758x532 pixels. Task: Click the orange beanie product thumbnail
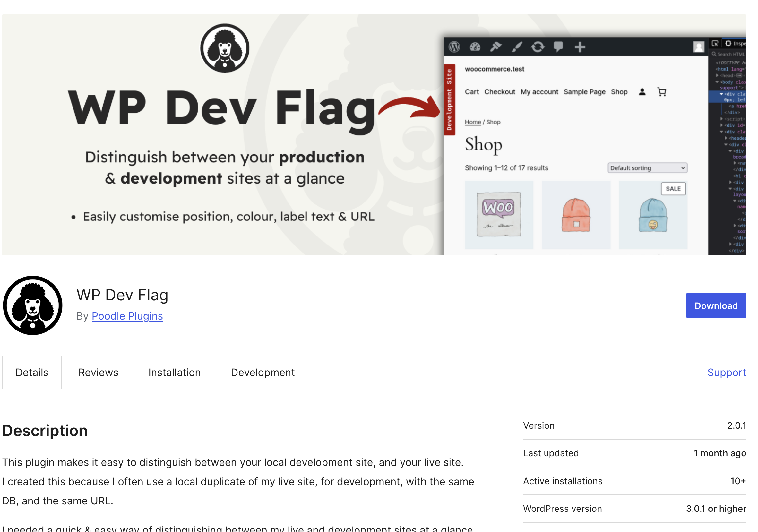pos(576,215)
